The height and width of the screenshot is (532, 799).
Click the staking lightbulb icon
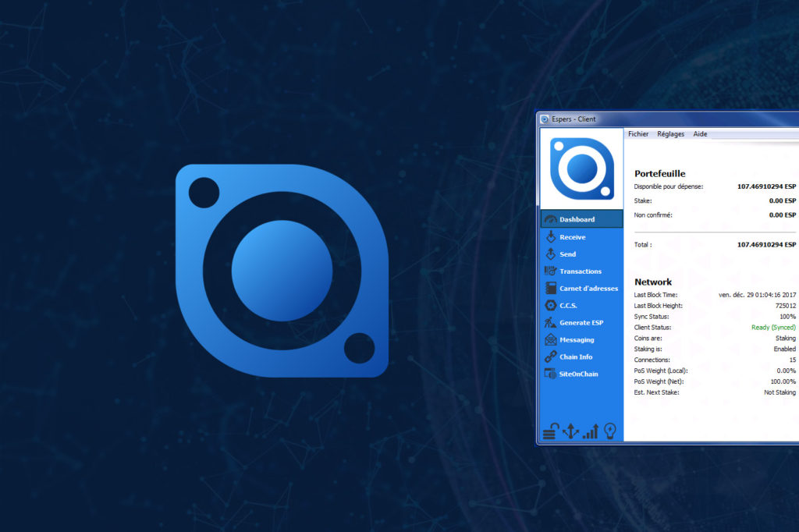[x=610, y=431]
